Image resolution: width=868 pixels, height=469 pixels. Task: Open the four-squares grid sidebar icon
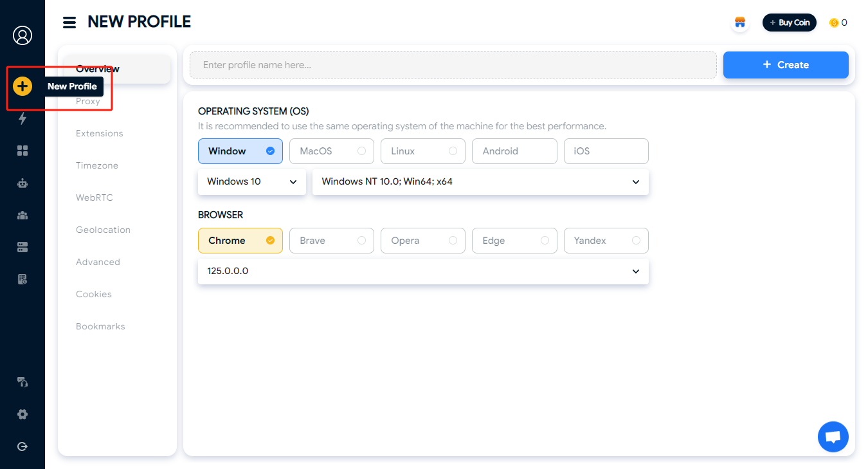pos(23,151)
